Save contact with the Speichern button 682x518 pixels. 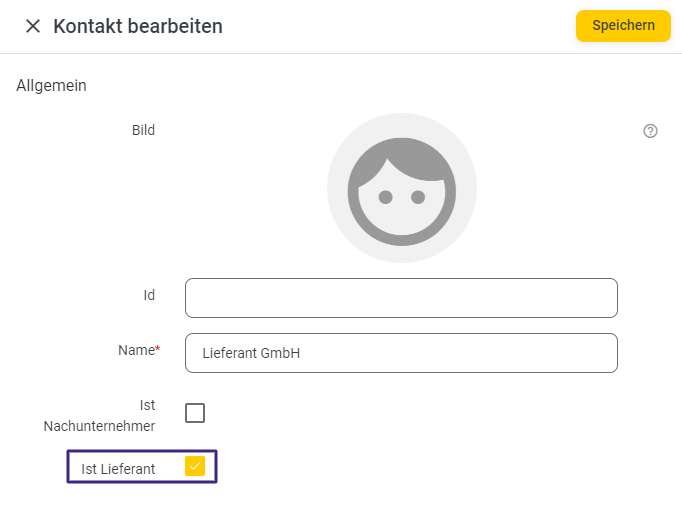click(x=623, y=26)
